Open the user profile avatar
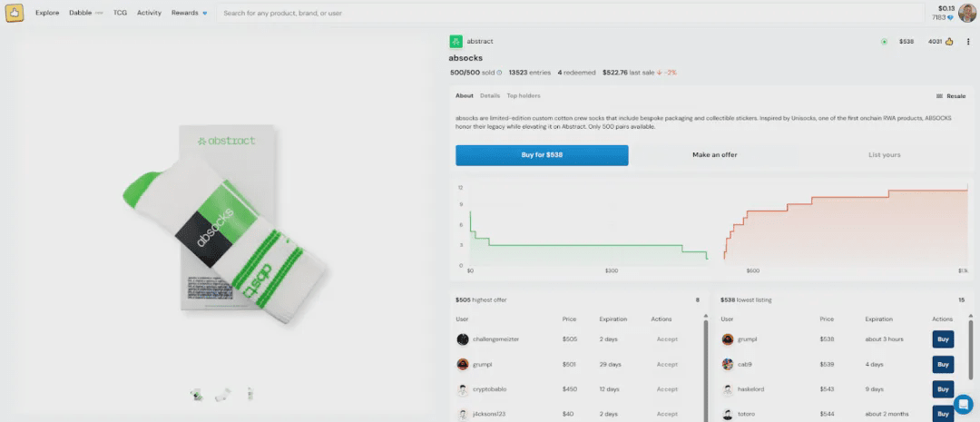Image resolution: width=980 pixels, height=422 pixels. (967, 13)
